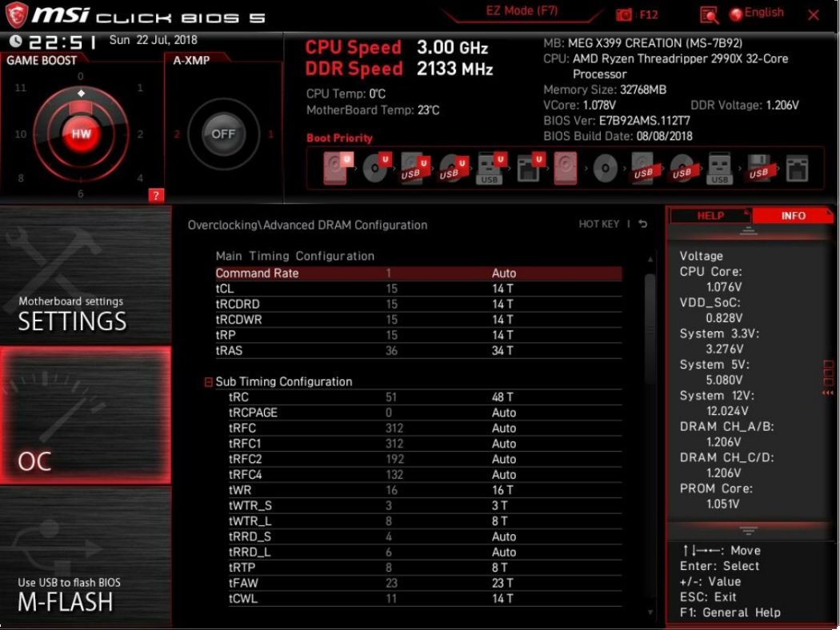Screen dimensions: 840x630
Task: Select the highlighted UEFI hard disk boot icon with U badge
Action: pyautogui.click(x=338, y=168)
